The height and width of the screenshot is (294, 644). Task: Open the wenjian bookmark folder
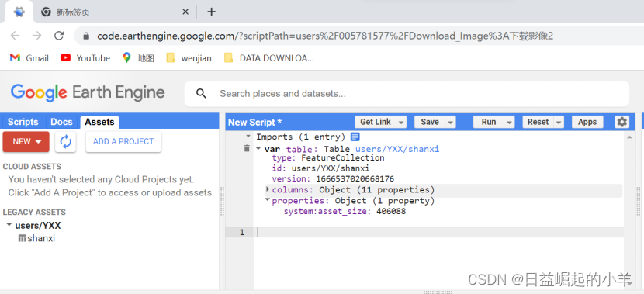pyautogui.click(x=189, y=58)
